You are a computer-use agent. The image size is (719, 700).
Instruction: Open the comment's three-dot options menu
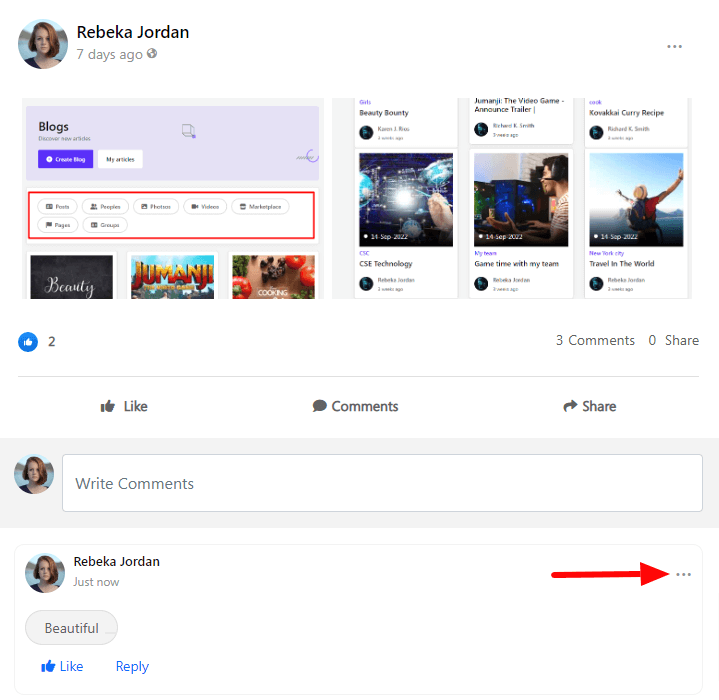(x=683, y=575)
